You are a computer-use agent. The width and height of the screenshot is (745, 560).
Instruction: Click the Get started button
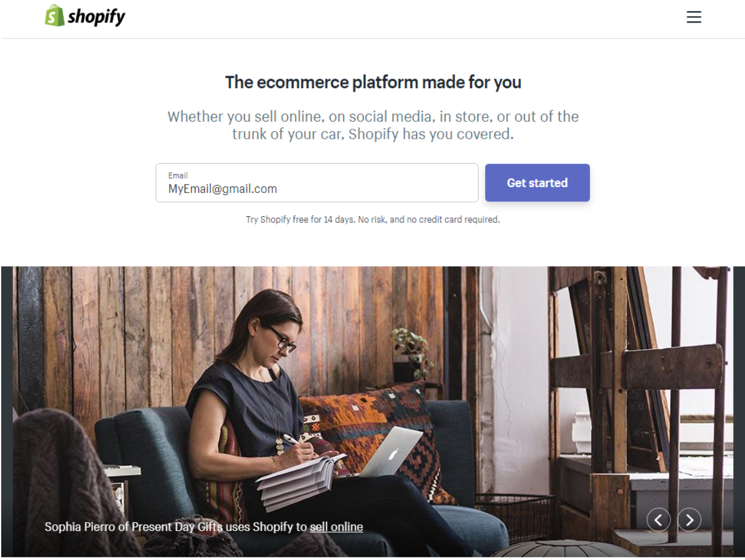(x=538, y=183)
